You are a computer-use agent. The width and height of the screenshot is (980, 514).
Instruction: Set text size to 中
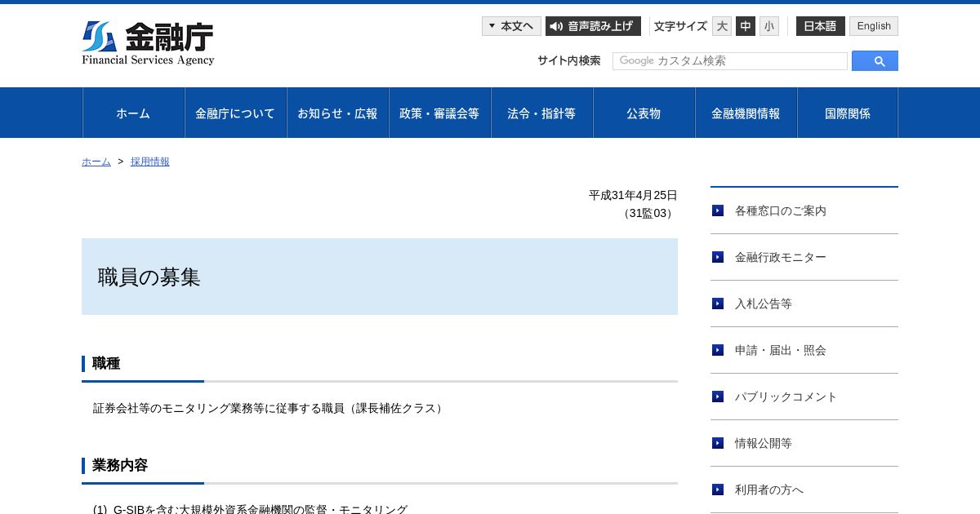pos(746,26)
